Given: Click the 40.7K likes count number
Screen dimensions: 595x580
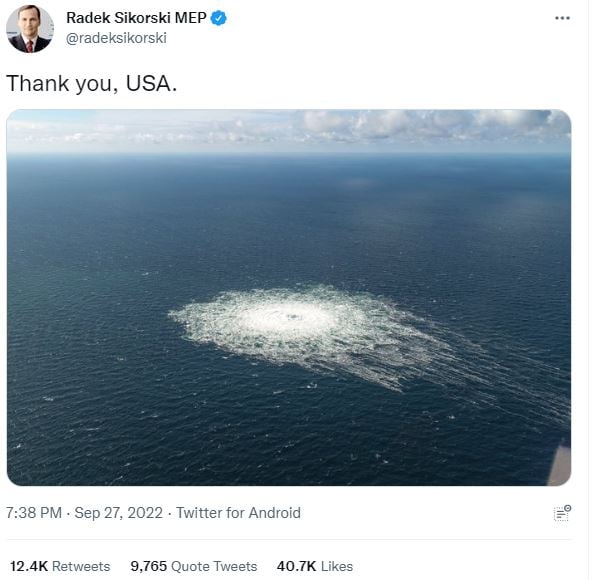Looking at the screenshot, I should (x=296, y=566).
